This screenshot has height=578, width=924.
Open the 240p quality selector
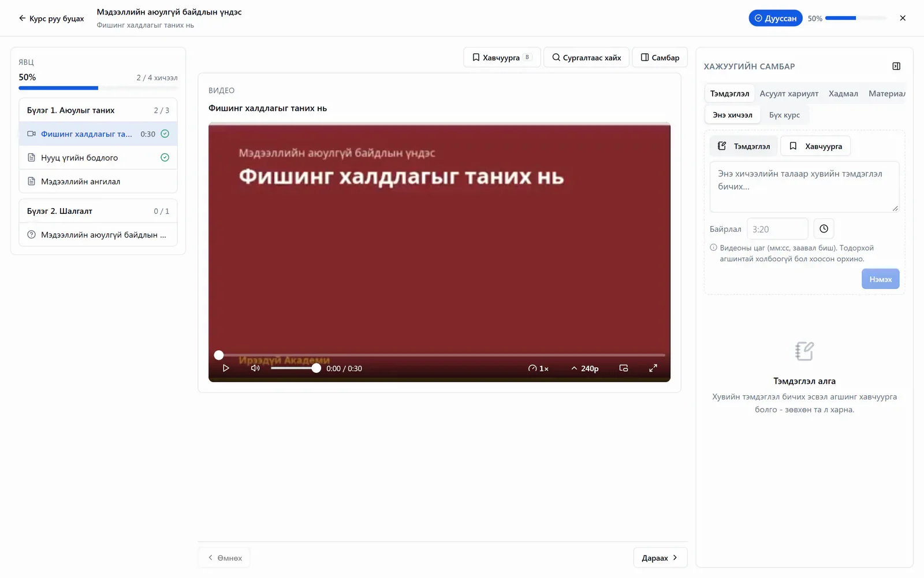(x=585, y=368)
